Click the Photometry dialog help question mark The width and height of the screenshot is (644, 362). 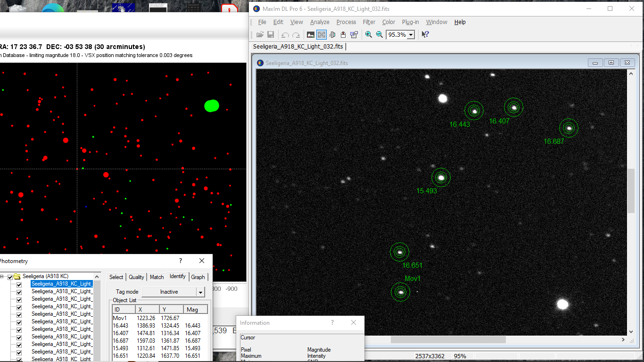pos(180,261)
